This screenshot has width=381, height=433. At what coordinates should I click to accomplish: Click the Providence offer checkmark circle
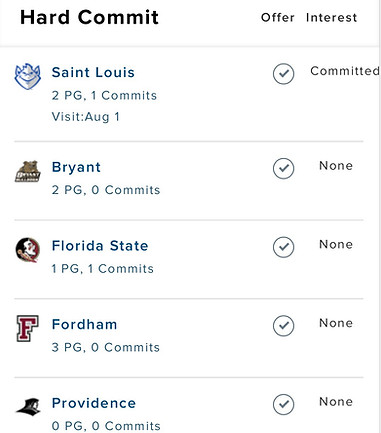(283, 404)
